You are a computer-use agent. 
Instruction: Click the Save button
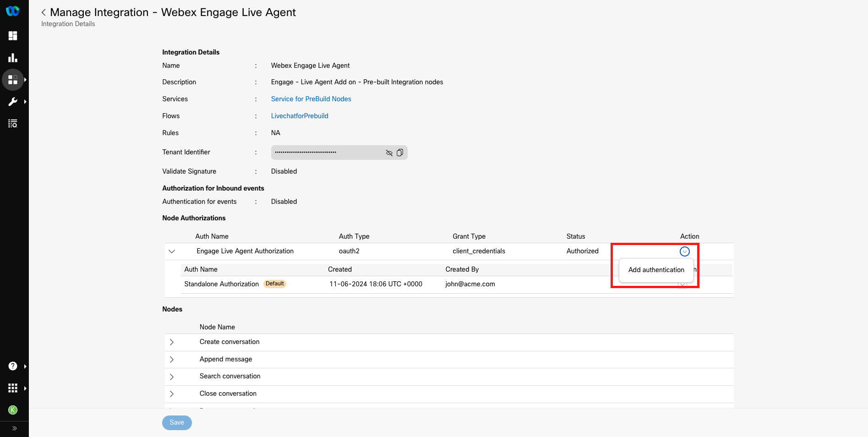pos(177,422)
